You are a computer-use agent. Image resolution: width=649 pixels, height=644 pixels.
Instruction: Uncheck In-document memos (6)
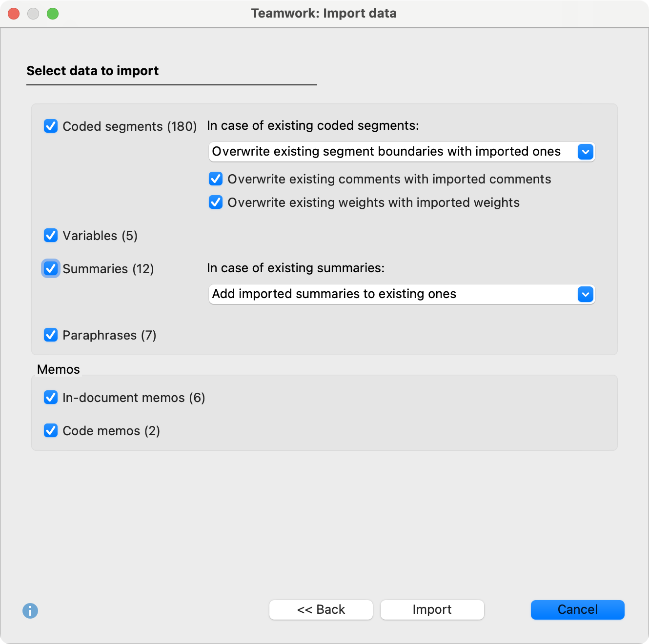click(x=51, y=398)
